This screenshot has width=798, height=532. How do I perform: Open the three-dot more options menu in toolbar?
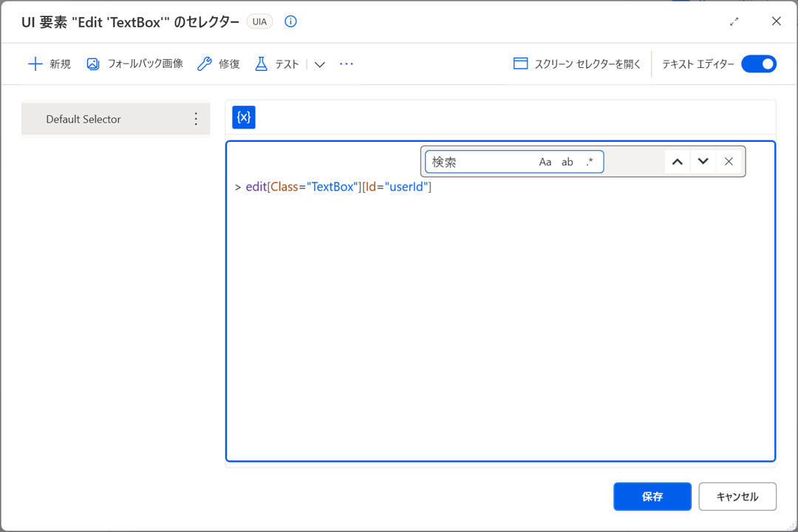coord(347,64)
